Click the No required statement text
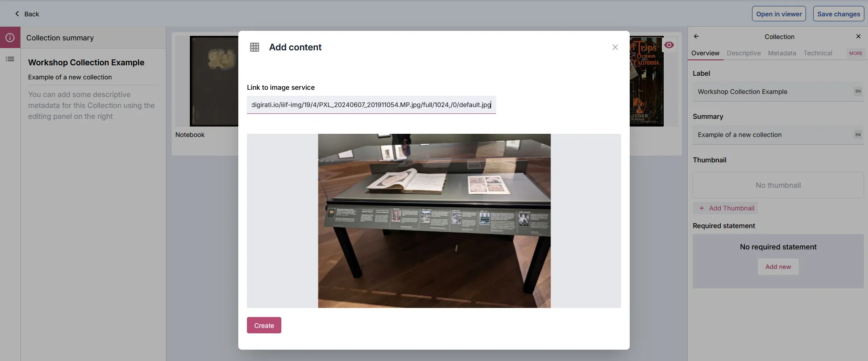868x361 pixels. [778, 247]
